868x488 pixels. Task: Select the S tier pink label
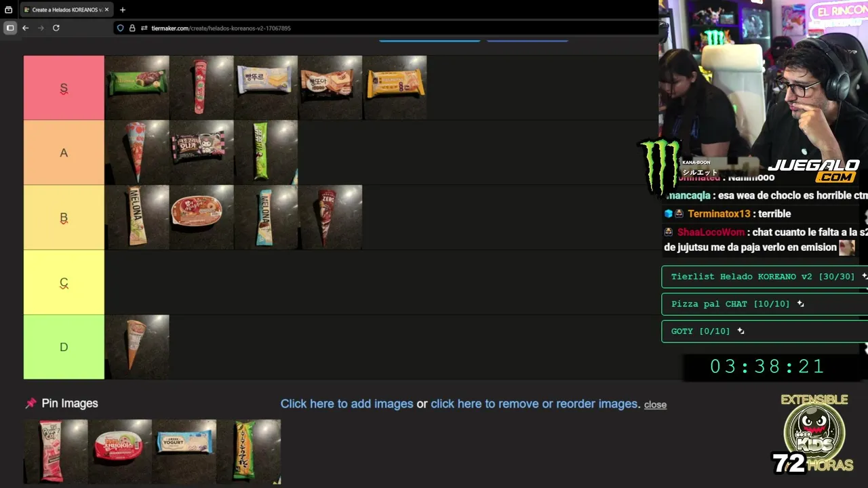click(x=64, y=88)
